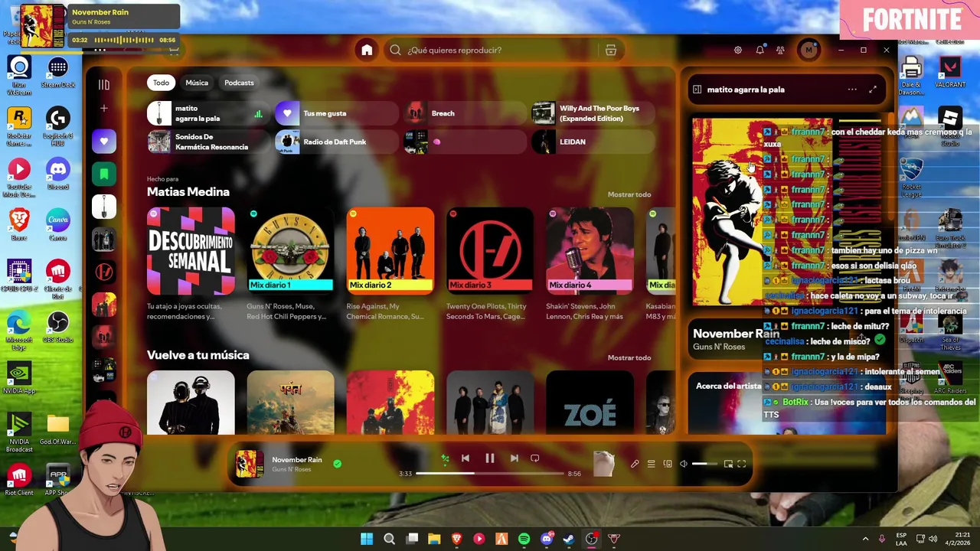Open Spotify notifications bell icon
Screen dimensions: 980x551
[x=759, y=51]
